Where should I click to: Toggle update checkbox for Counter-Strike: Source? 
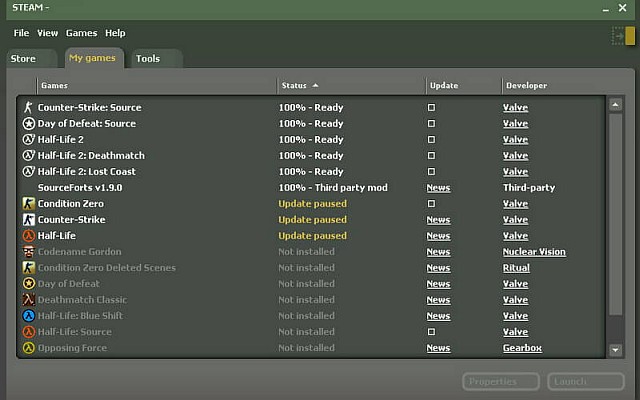pos(431,107)
